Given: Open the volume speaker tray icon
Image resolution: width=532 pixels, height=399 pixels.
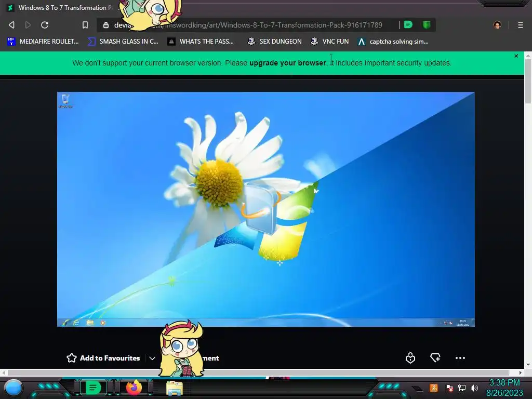Looking at the screenshot, I should tap(474, 388).
